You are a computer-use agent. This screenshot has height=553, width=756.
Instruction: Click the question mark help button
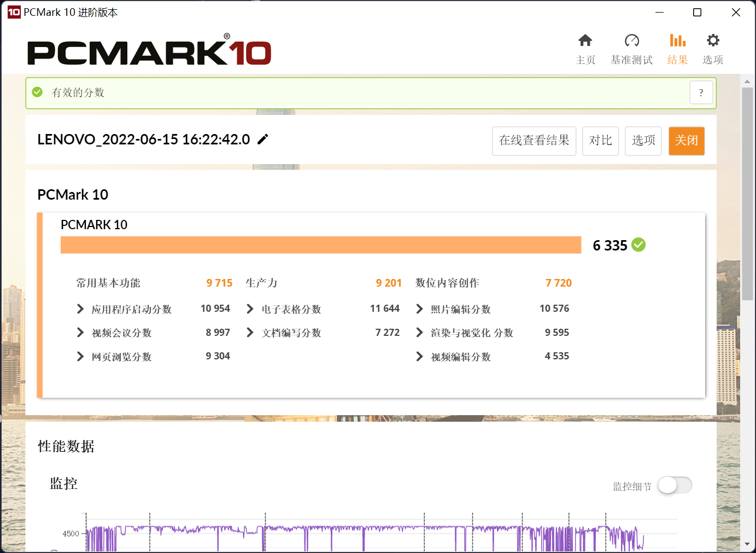pos(701,93)
